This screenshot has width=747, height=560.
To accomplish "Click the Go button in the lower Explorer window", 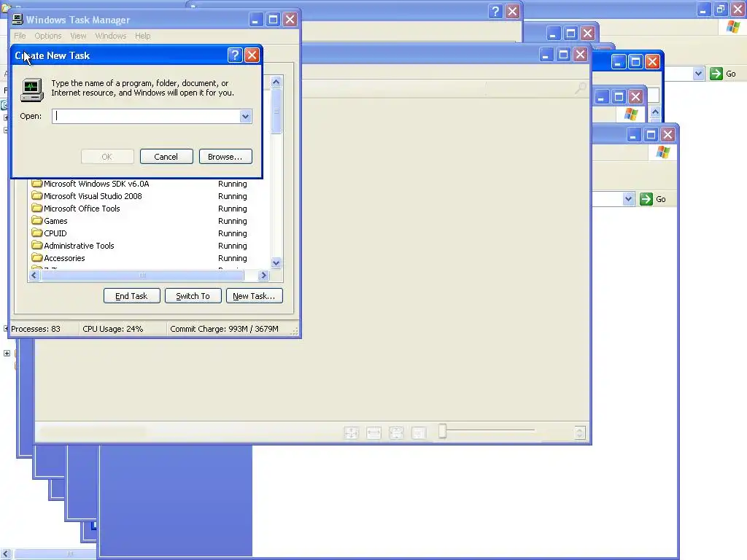I will [x=653, y=199].
